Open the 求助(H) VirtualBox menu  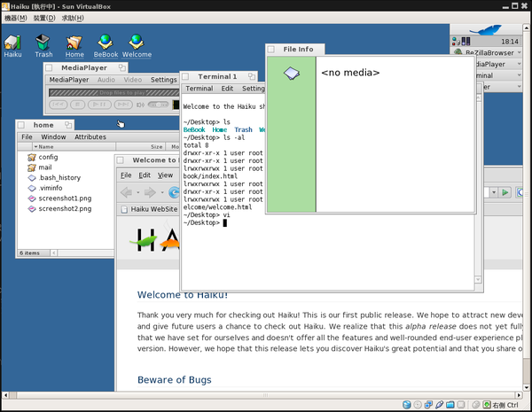coord(73,18)
